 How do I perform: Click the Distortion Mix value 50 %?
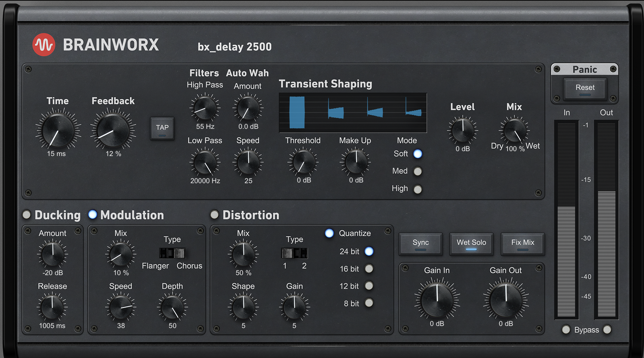243,273
